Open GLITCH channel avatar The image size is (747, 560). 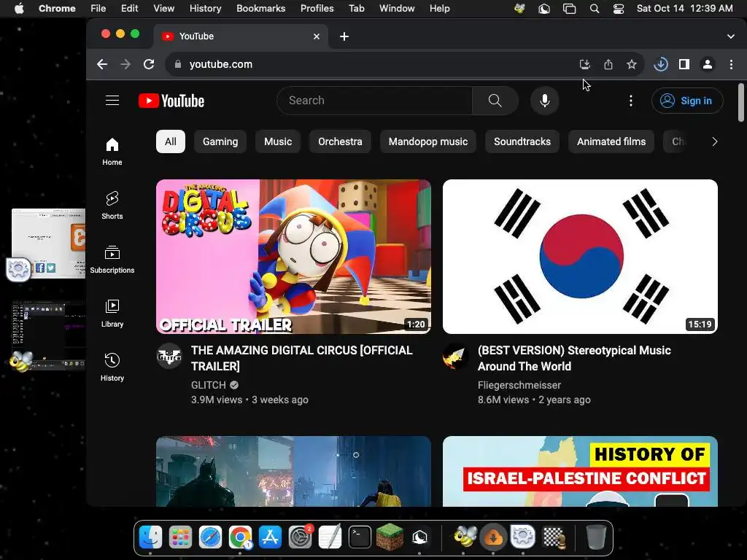click(169, 356)
